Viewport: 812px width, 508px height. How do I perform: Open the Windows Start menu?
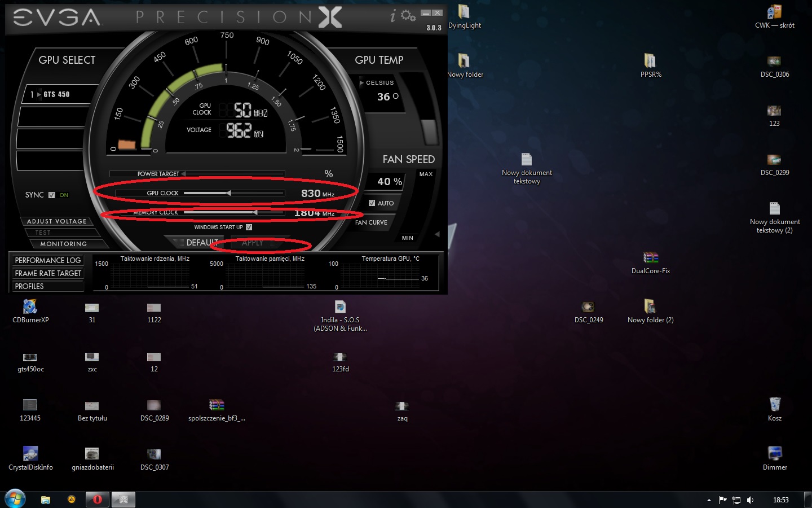15,500
